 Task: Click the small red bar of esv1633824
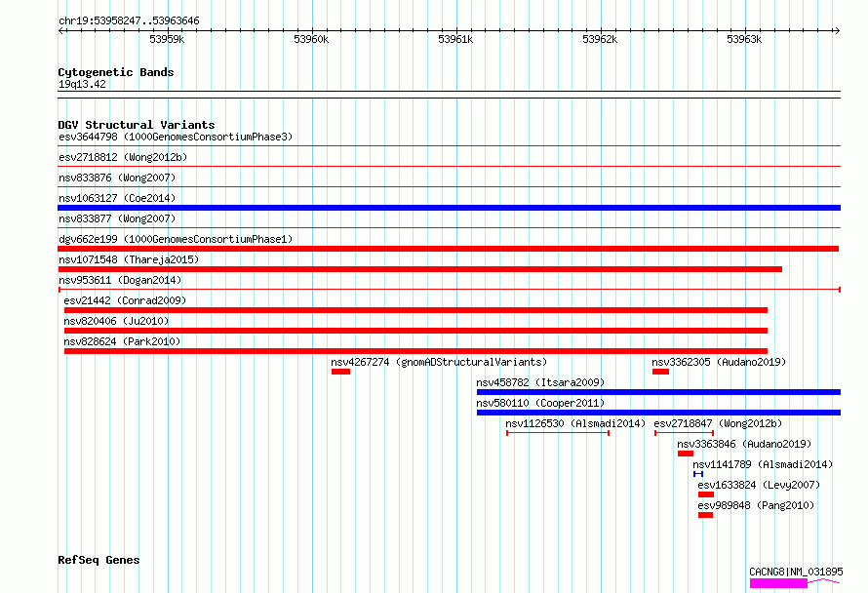706,494
